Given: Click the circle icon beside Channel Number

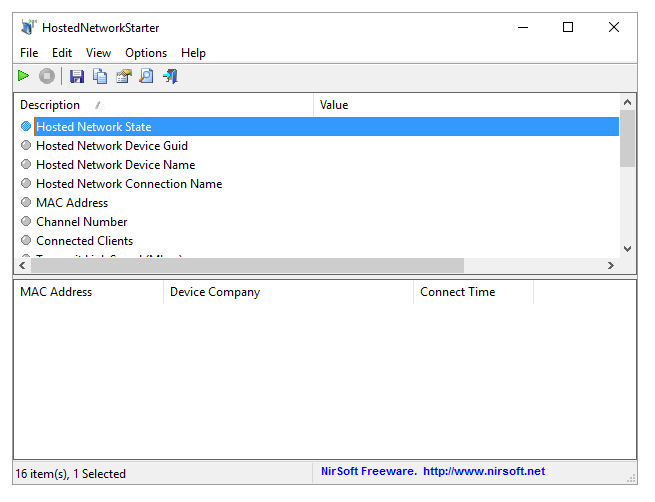Looking at the screenshot, I should 26,221.
